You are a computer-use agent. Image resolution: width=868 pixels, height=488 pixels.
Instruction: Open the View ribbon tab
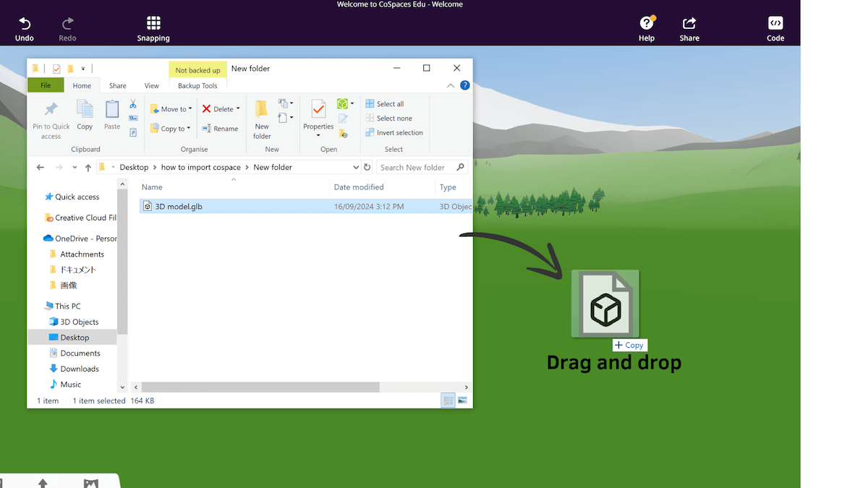pyautogui.click(x=151, y=85)
